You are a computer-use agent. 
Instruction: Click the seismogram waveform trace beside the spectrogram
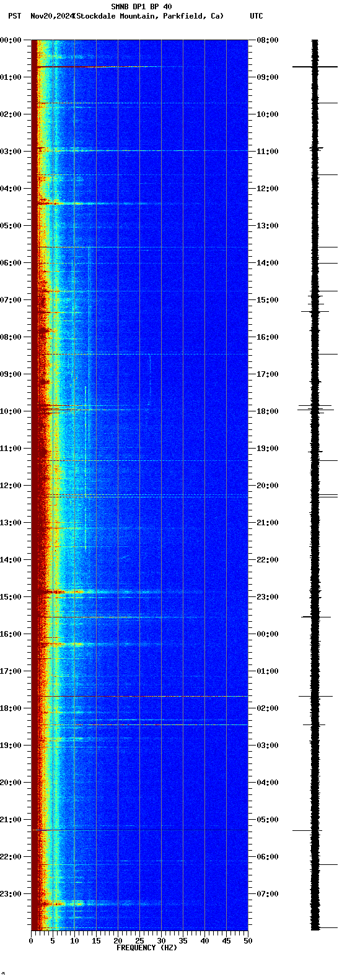pos(315,485)
